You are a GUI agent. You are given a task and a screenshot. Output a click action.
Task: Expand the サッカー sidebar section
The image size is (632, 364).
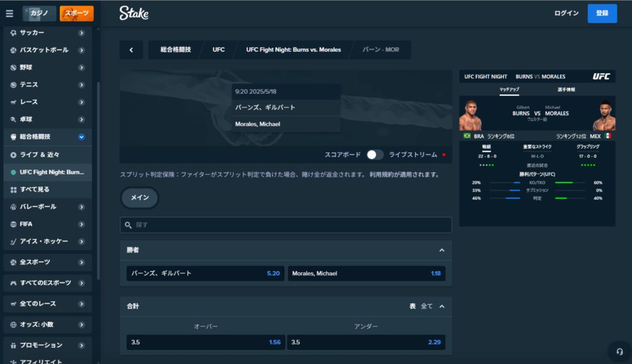81,33
